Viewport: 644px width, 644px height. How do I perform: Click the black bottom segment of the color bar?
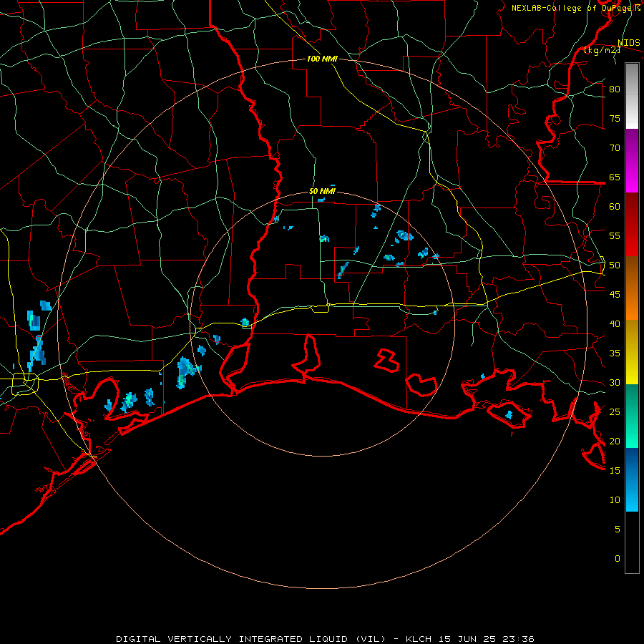pos(632,542)
